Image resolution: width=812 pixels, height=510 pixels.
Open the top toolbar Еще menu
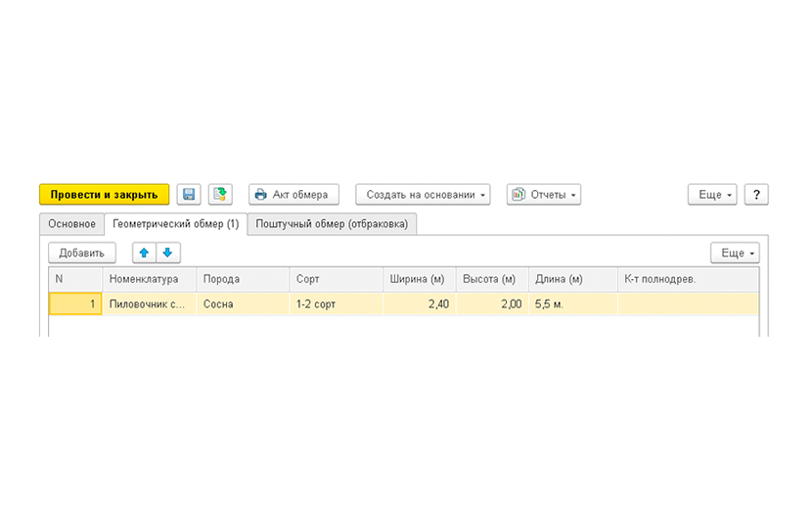point(712,195)
